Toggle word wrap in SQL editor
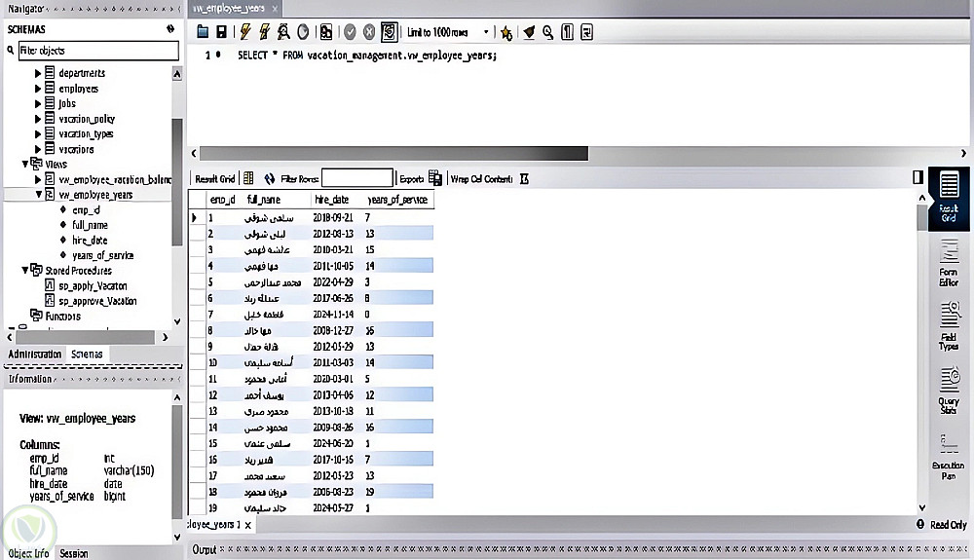974x560 pixels. (x=586, y=32)
